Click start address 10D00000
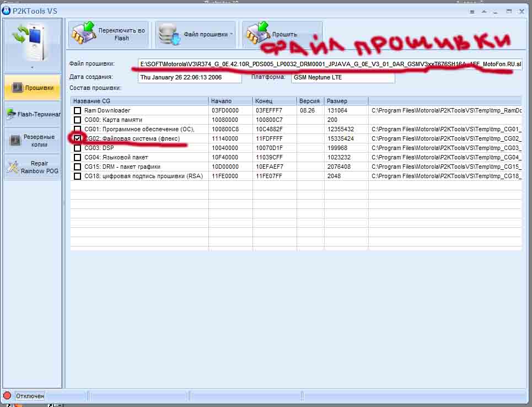 point(225,167)
